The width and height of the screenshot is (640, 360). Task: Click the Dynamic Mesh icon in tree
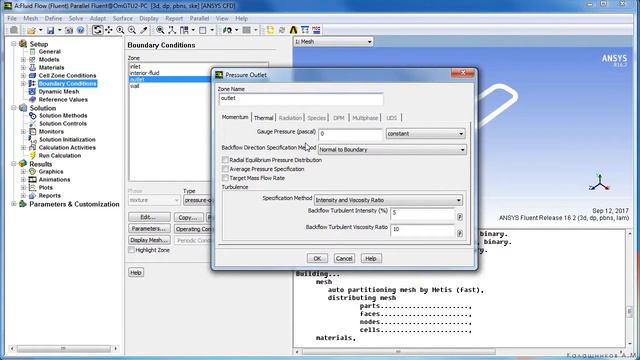pyautogui.click(x=33, y=92)
